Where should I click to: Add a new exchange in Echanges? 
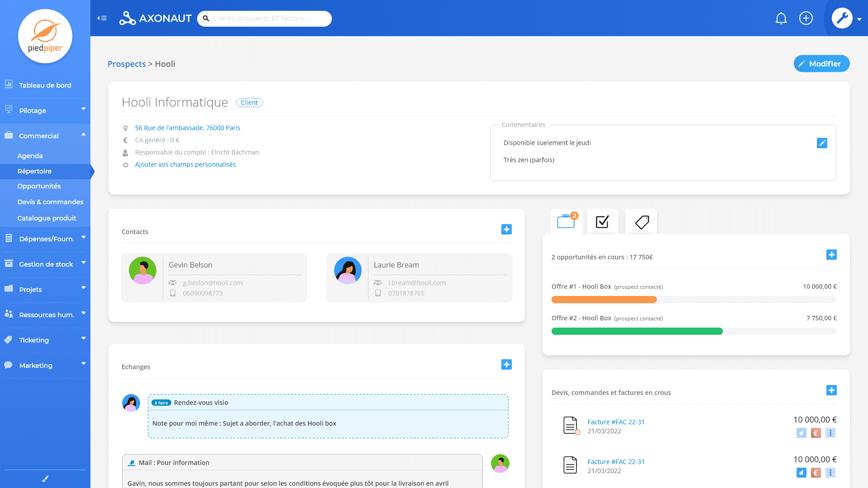pyautogui.click(x=506, y=365)
